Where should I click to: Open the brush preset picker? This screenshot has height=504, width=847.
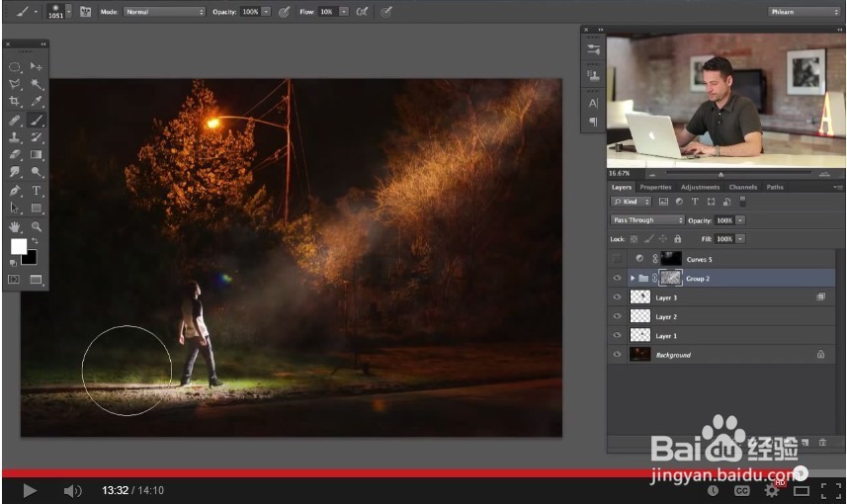68,11
